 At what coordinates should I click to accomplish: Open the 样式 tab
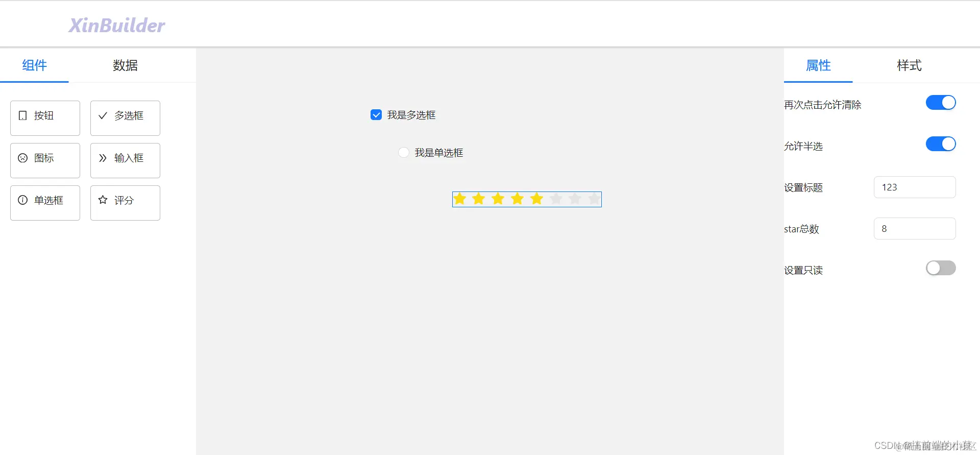909,65
